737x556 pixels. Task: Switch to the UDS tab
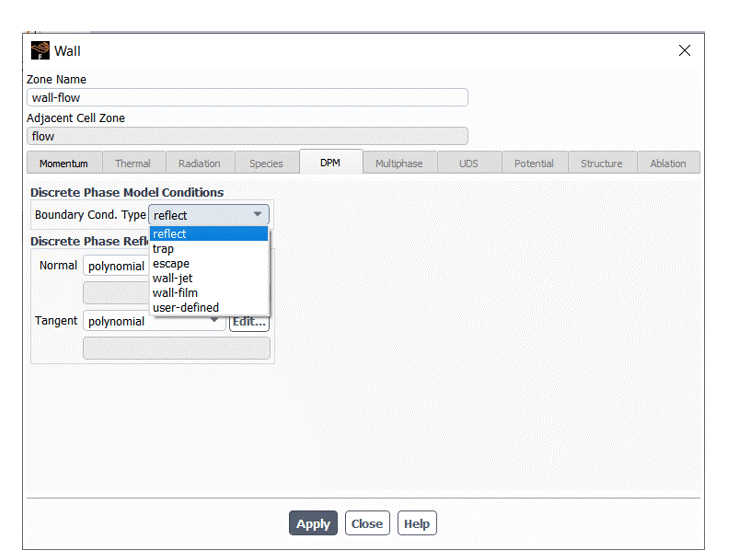(x=468, y=163)
